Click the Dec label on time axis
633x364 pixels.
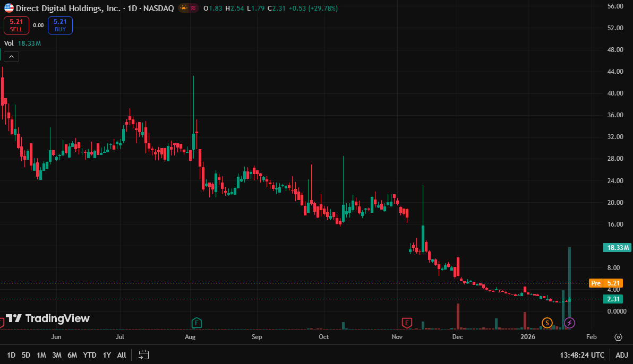[x=457, y=337]
